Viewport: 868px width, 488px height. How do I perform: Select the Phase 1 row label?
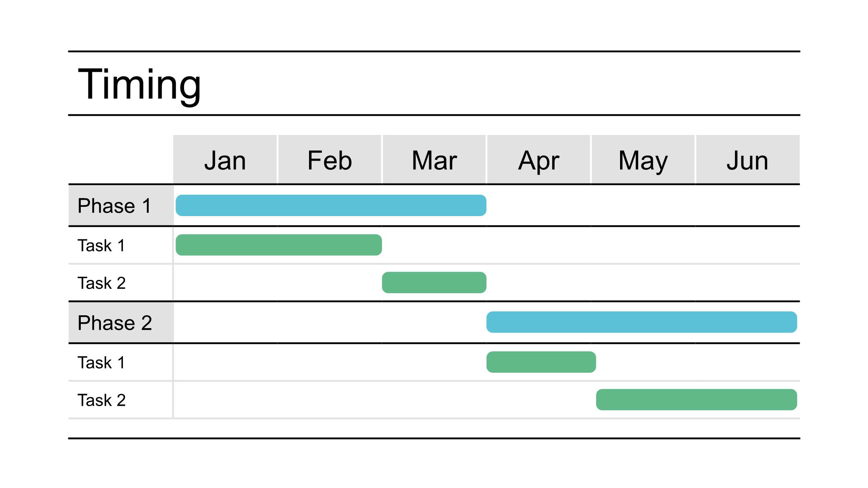pos(115,206)
